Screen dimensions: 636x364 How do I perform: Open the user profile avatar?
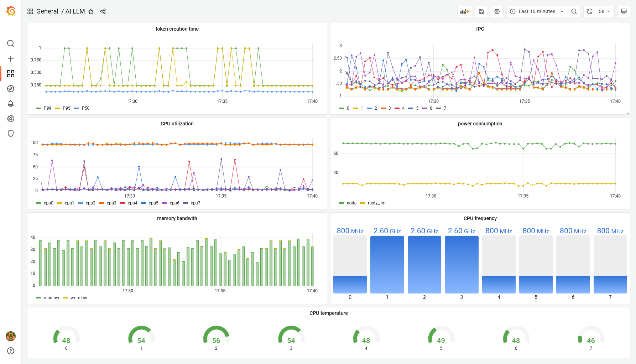[x=11, y=336]
